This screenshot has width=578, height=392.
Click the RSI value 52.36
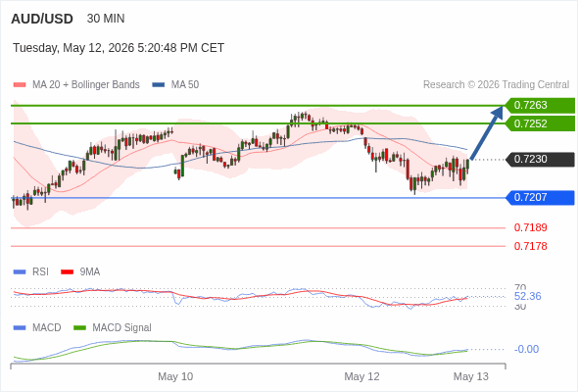pyautogui.click(x=527, y=296)
